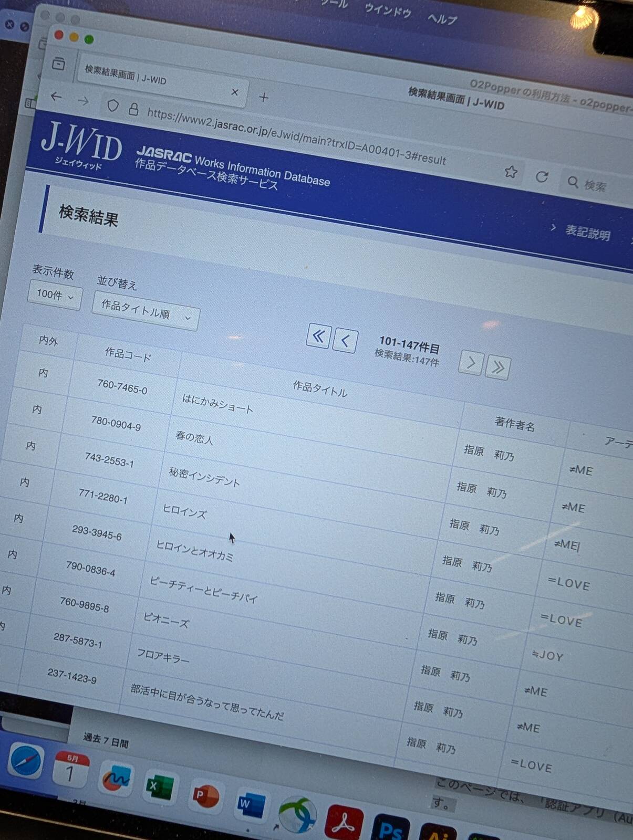
Task: Click the URL address bar
Action: (x=296, y=136)
